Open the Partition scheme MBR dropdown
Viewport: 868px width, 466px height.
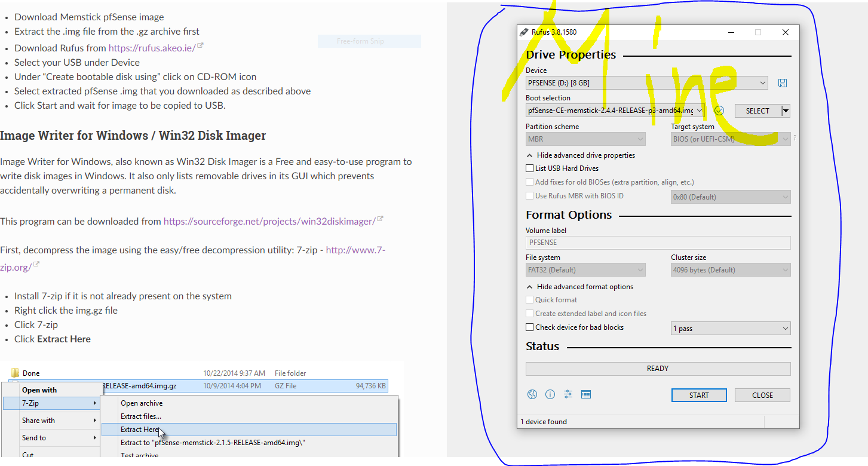click(585, 139)
